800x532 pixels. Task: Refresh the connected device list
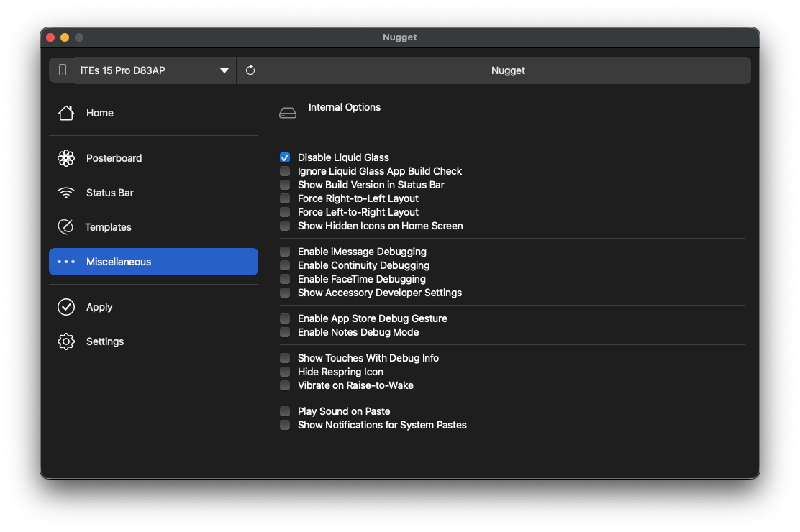coord(250,70)
